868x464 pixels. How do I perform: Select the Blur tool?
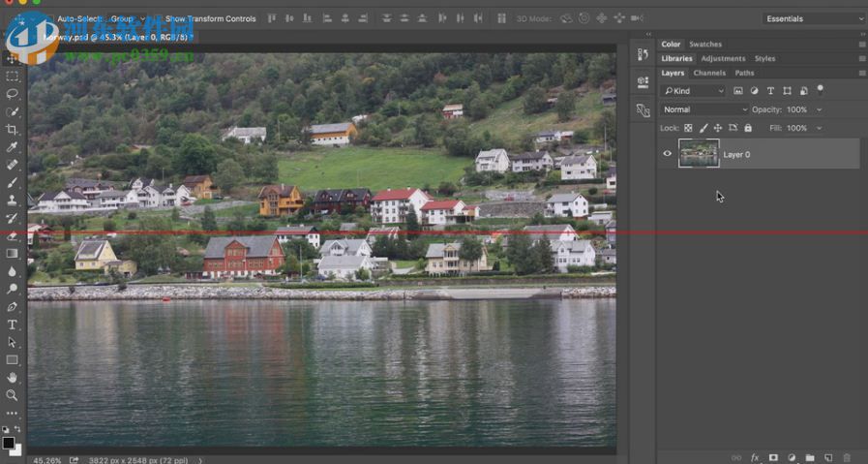12,271
